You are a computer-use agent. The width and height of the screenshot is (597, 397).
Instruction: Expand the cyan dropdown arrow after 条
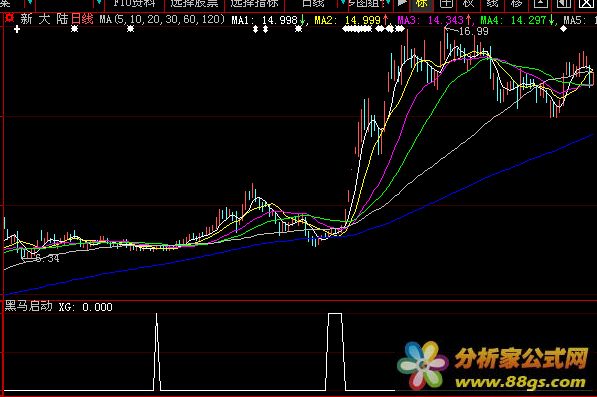(30, 3)
